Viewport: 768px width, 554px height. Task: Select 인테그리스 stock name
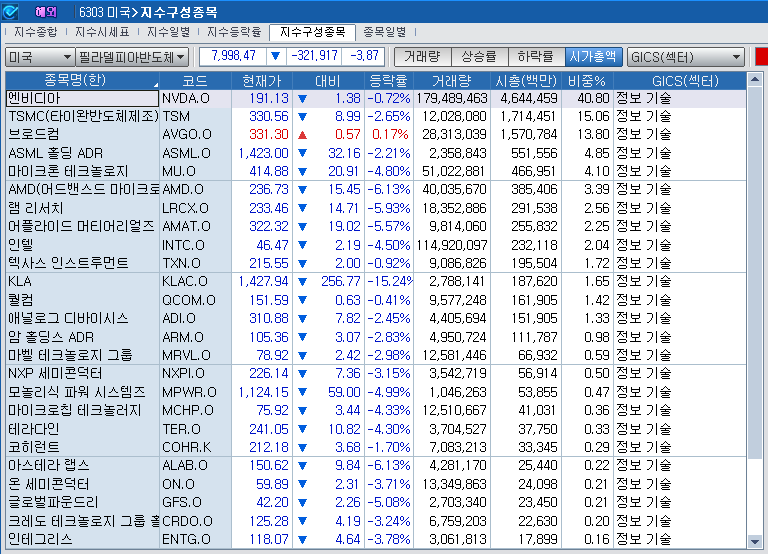point(40,539)
